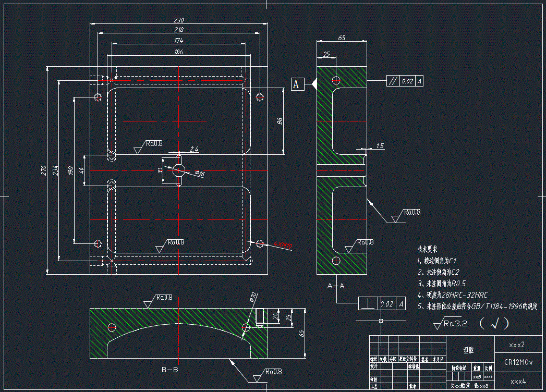Click the 210 dimension value
The width and height of the screenshot is (546, 392).
(x=179, y=30)
